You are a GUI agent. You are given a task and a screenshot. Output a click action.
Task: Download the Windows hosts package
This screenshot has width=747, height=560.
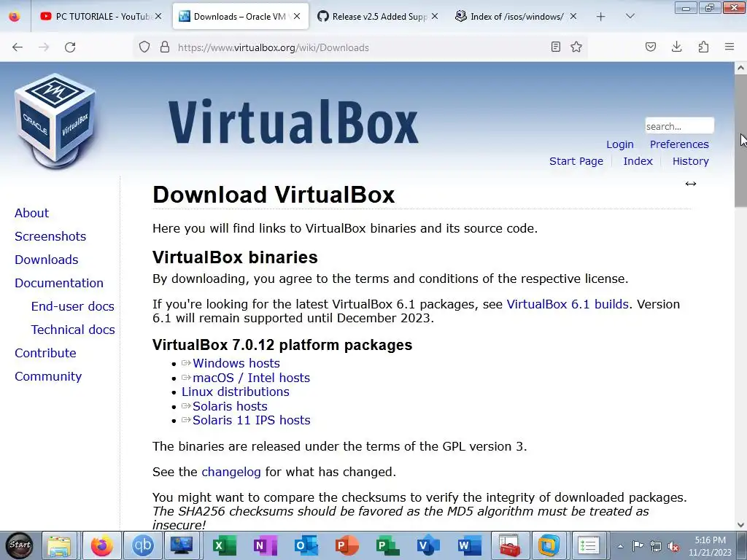pos(236,363)
